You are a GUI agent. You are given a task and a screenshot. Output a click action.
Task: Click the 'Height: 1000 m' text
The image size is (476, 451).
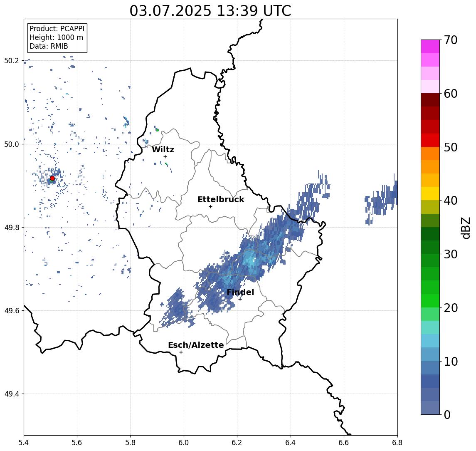[56, 37]
